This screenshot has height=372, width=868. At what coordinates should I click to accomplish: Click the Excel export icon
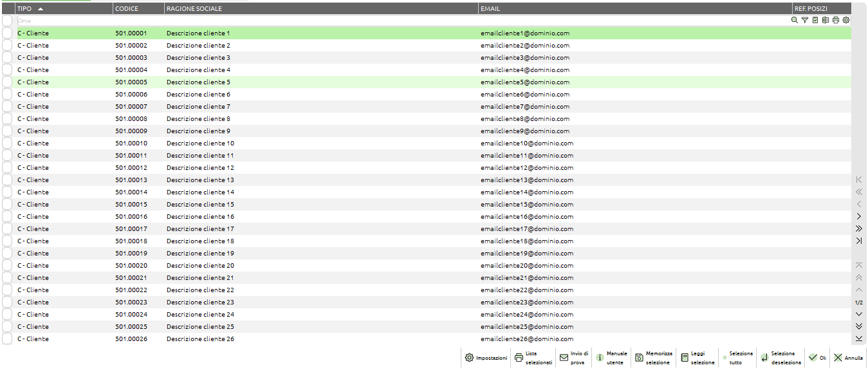[826, 21]
